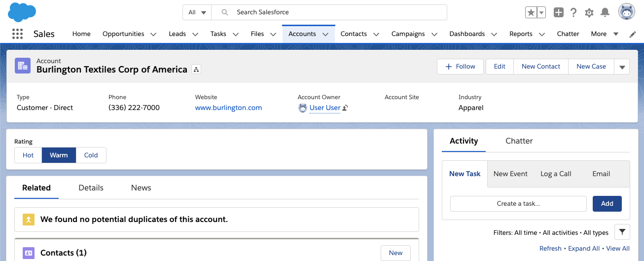The height and width of the screenshot is (261, 644).
Task: Open the App Launcher grid icon
Action: [x=17, y=34]
